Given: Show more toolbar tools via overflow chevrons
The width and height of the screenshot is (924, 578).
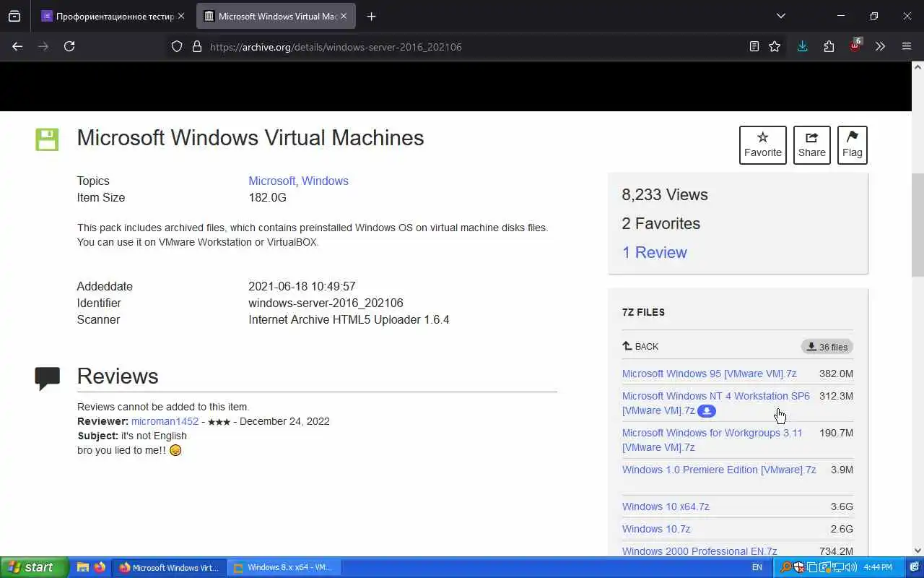Looking at the screenshot, I should coord(880,46).
